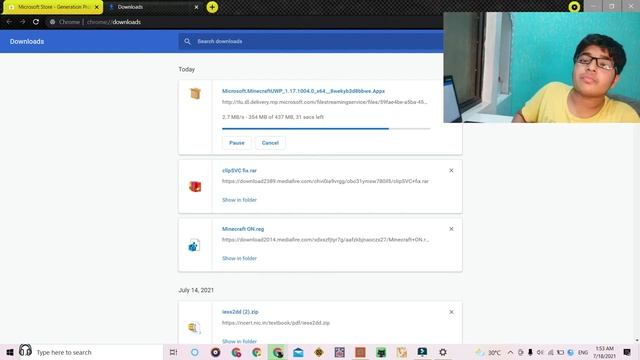The width and height of the screenshot is (640, 360).
Task: Click the Minecraft ON.reg mediafire URL
Action: [x=325, y=240]
